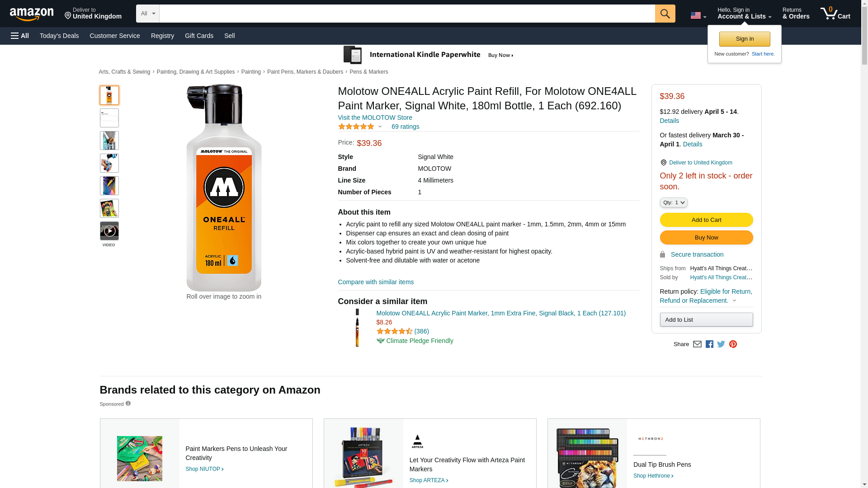This screenshot has width=868, height=488.
Task: Open the shopping cart icon
Action: pos(835,14)
